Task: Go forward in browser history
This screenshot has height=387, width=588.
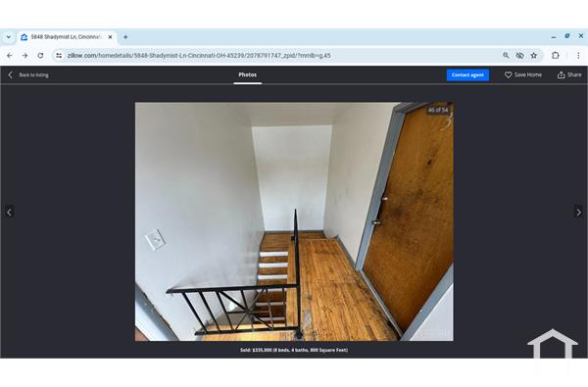Action: (24, 56)
